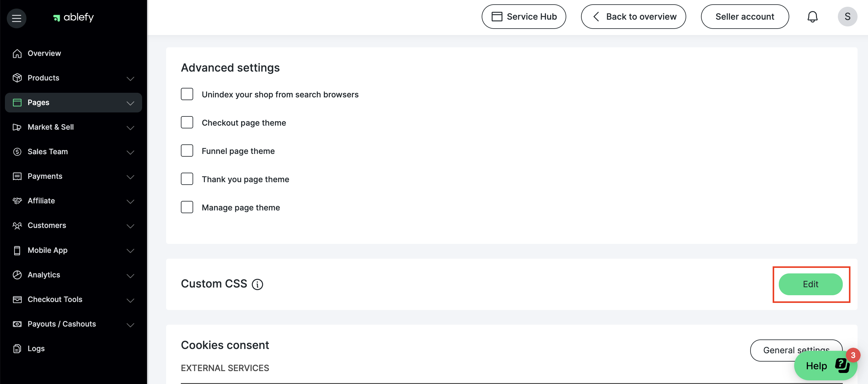The image size is (868, 384).
Task: Open the Service Hub button
Action: click(x=524, y=17)
